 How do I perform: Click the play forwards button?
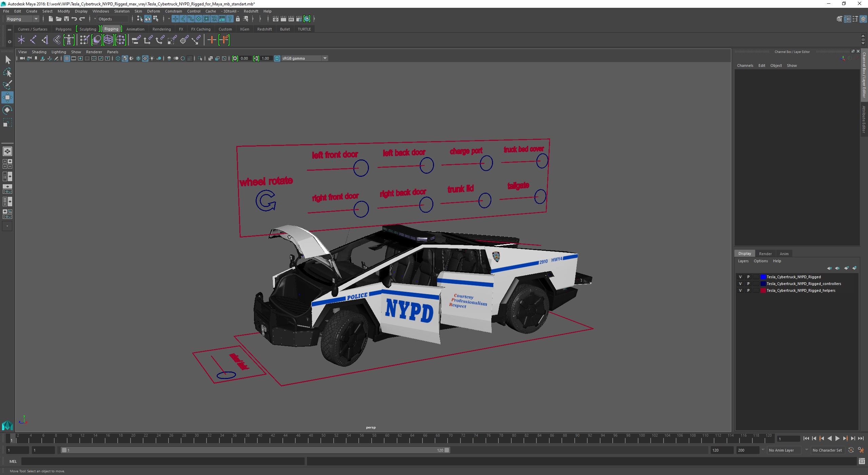click(837, 438)
